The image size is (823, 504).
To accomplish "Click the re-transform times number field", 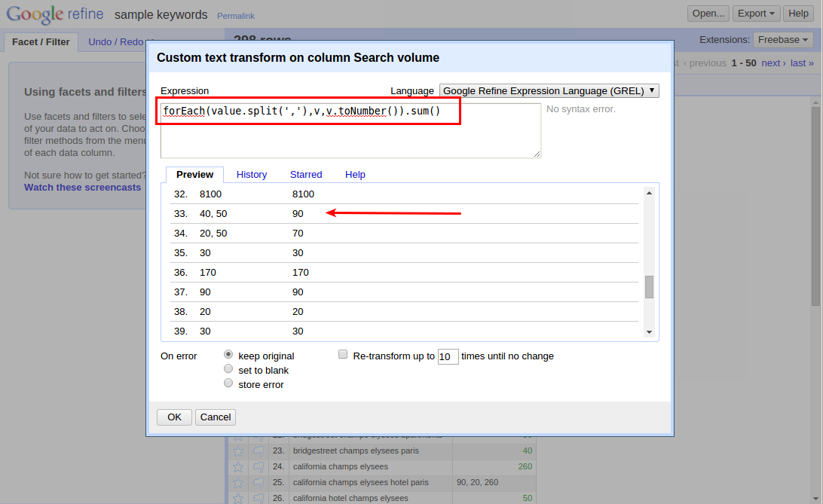I will [x=448, y=356].
